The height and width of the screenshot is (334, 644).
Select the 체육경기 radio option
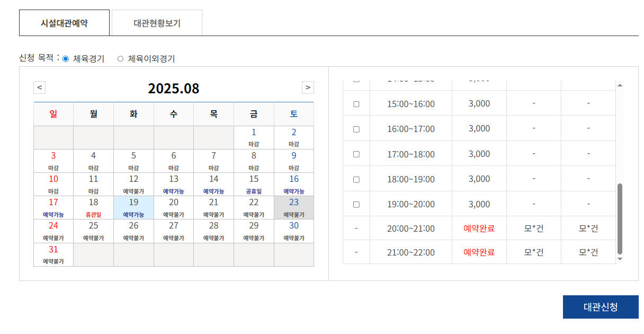point(66,59)
